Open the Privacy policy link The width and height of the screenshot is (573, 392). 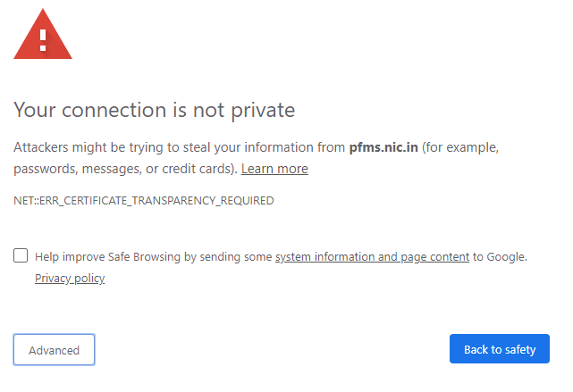[x=70, y=278]
